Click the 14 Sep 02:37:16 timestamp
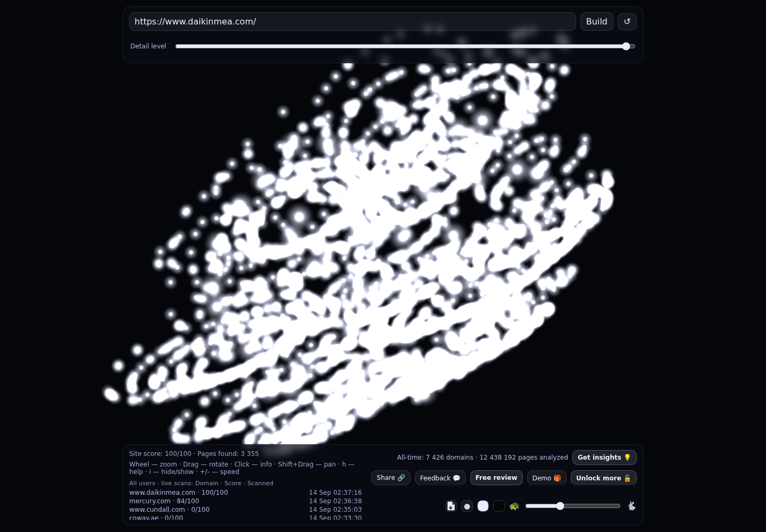The height and width of the screenshot is (532, 766). pyautogui.click(x=335, y=493)
